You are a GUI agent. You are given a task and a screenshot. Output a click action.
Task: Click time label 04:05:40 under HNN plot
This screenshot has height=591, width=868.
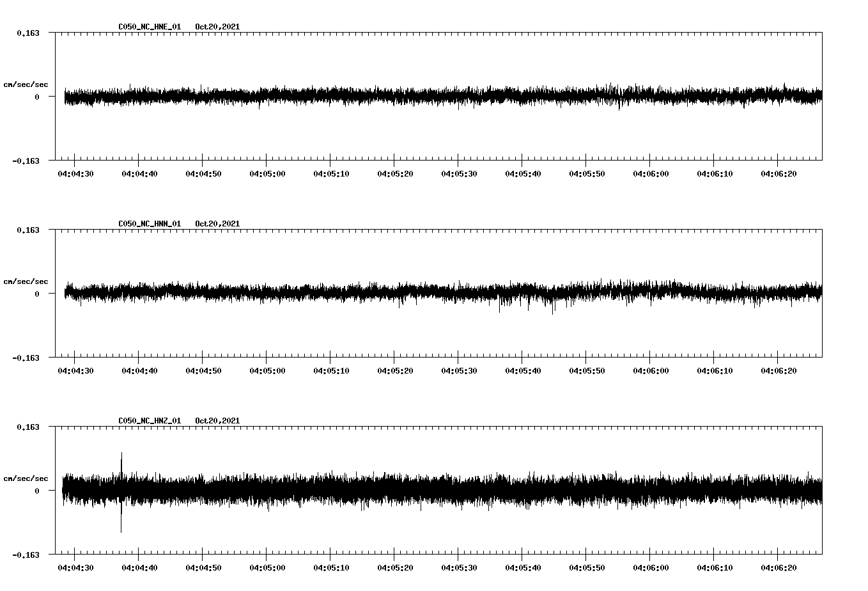click(x=523, y=371)
